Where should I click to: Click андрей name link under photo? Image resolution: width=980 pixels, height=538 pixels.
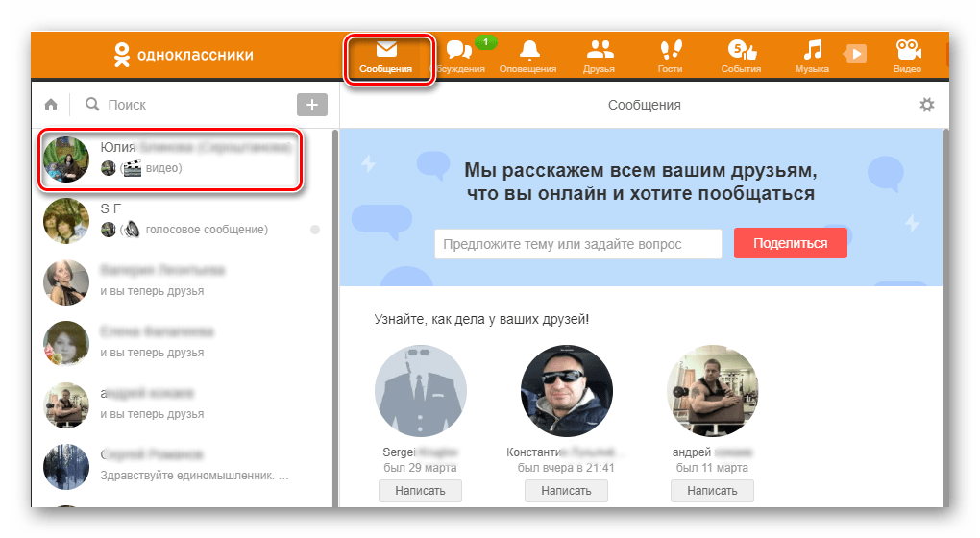(x=712, y=452)
